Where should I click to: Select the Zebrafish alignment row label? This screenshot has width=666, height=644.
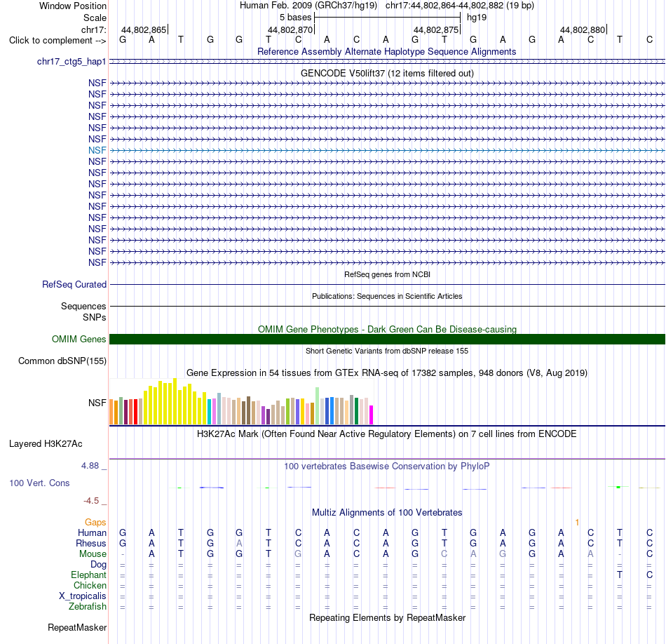coord(88,607)
